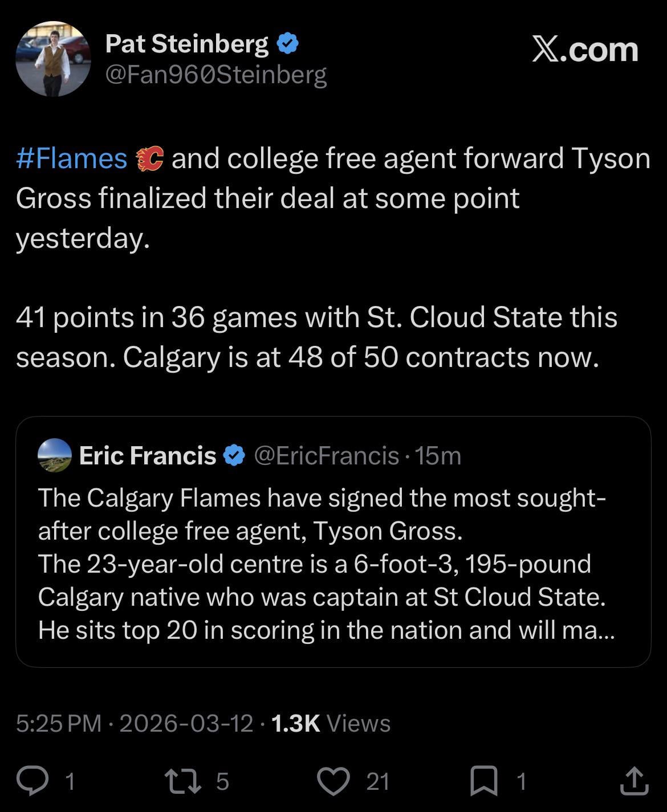Screen dimensions: 667x812
Task: Open the quoted tweet about Tyson Gross
Action: click(333, 564)
